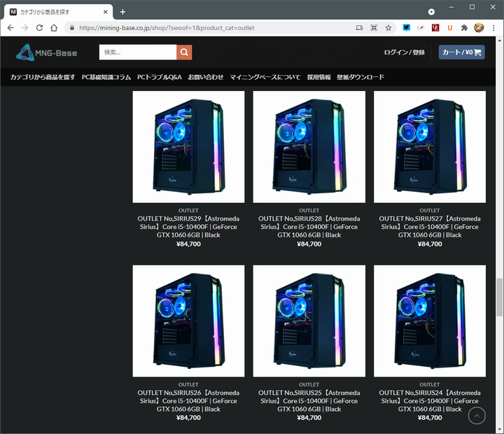Click OUTLET category label above SIRIUS29
The height and width of the screenshot is (434, 504).
pos(188,210)
